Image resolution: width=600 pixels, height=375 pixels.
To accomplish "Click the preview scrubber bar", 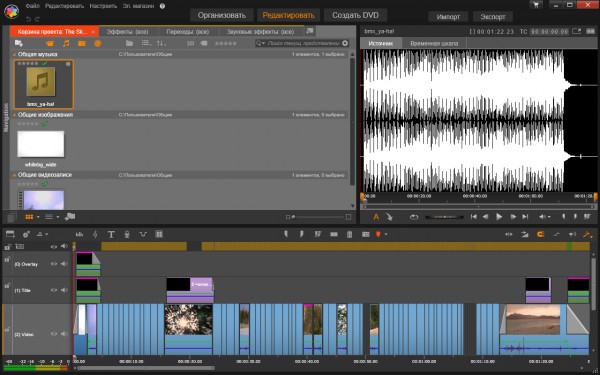I will pos(478,207).
